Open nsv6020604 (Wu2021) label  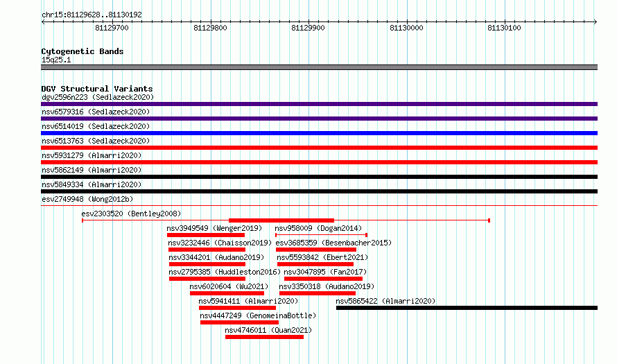pos(229,286)
